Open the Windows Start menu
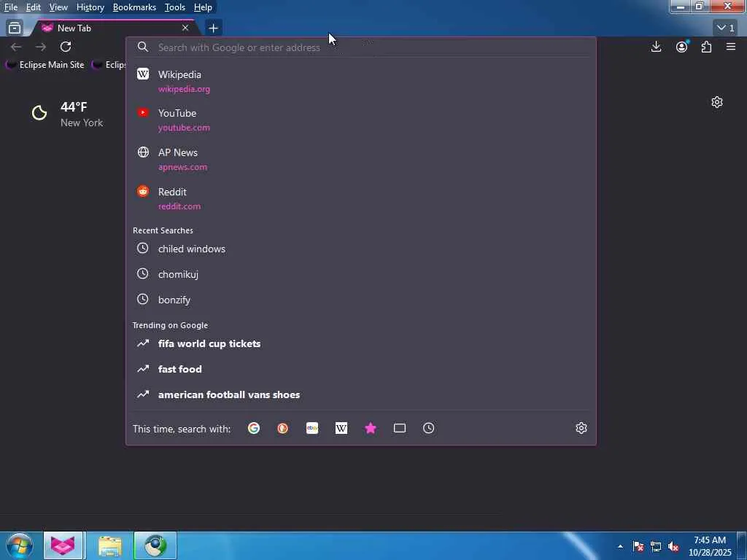This screenshot has height=560, width=747. coord(20,545)
